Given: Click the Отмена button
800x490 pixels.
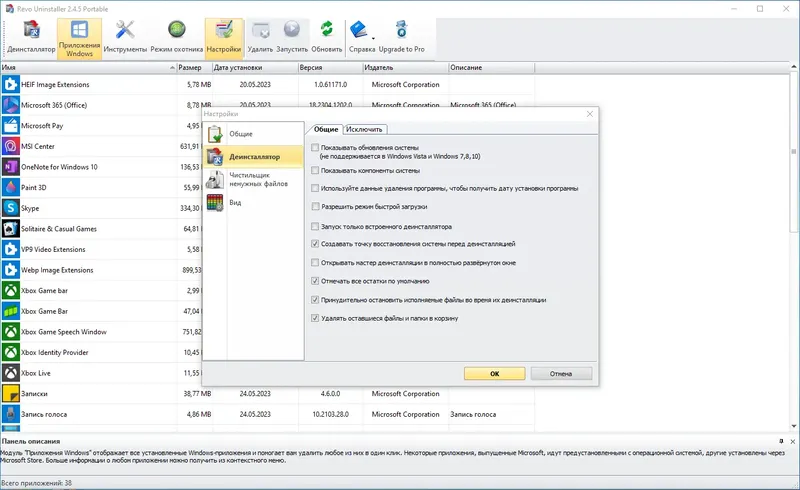Looking at the screenshot, I should pyautogui.click(x=561, y=374).
